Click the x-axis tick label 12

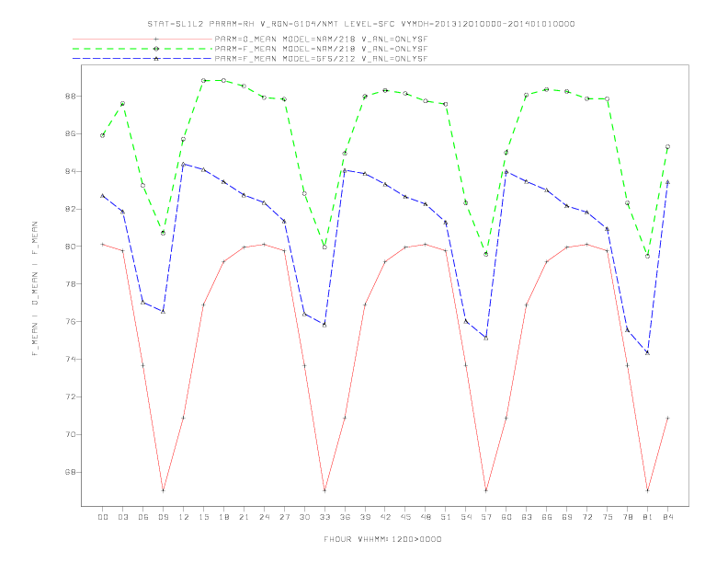point(184,517)
